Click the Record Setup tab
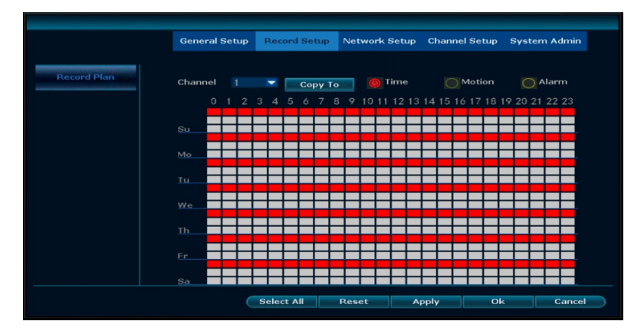The image size is (644, 331). pyautogui.click(x=296, y=41)
